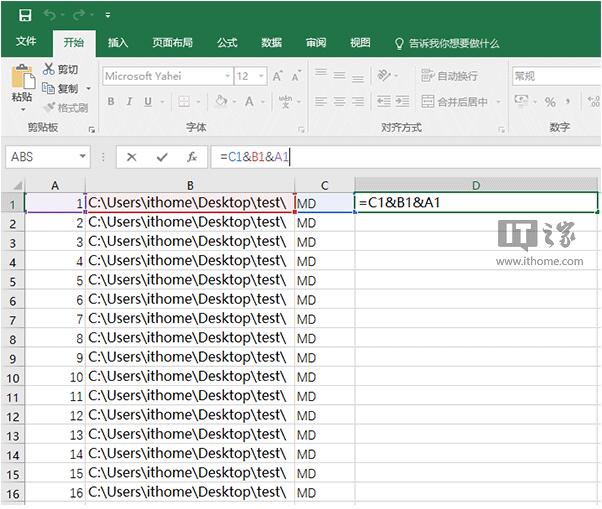Switch to the Page Layout (页面布局) tab

tap(172, 43)
